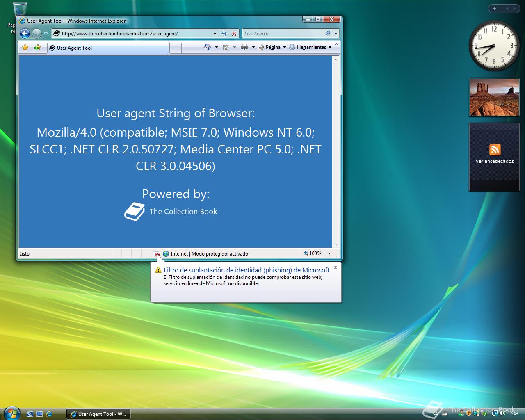Click the phishing filter balloon title
Viewport: 525px width, 420px height.
[247, 270]
